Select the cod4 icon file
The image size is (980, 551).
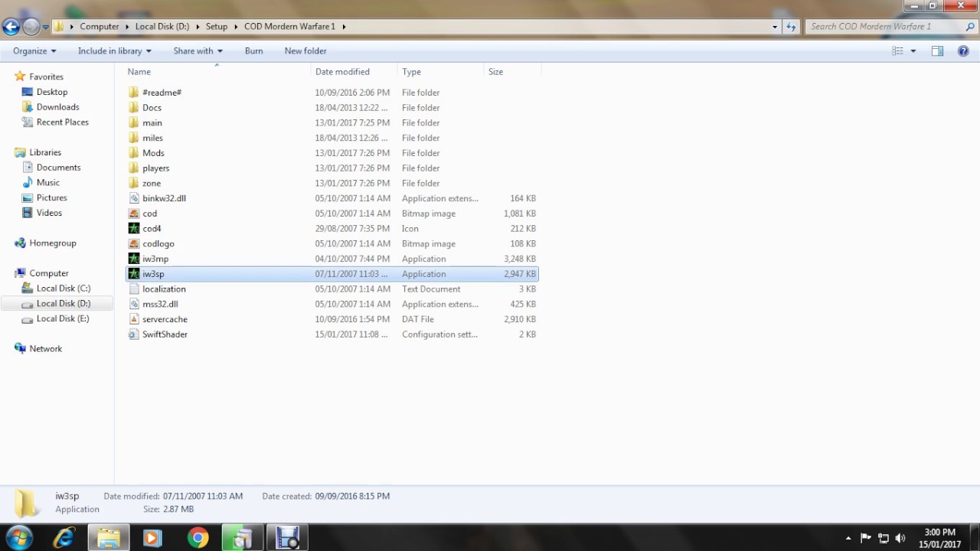tap(134, 229)
